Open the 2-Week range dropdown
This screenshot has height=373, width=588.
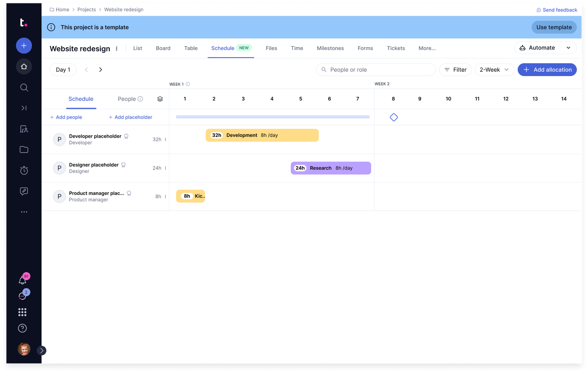click(x=494, y=70)
